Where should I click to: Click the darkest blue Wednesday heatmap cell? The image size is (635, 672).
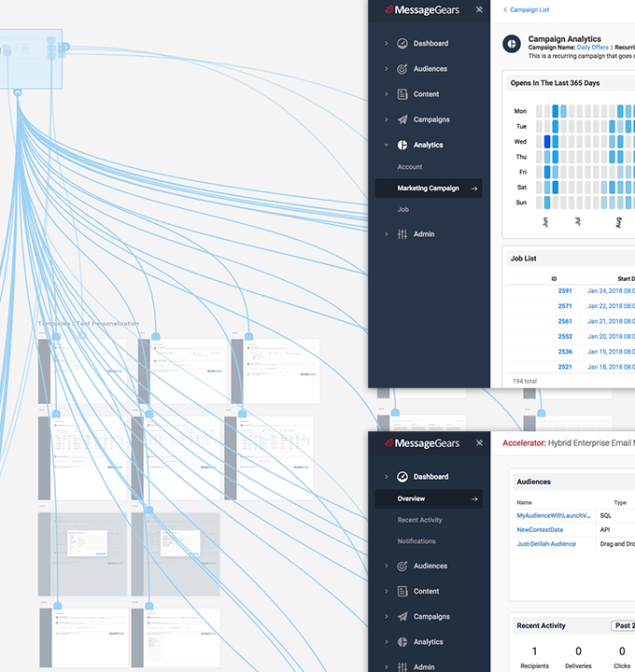coord(545,142)
